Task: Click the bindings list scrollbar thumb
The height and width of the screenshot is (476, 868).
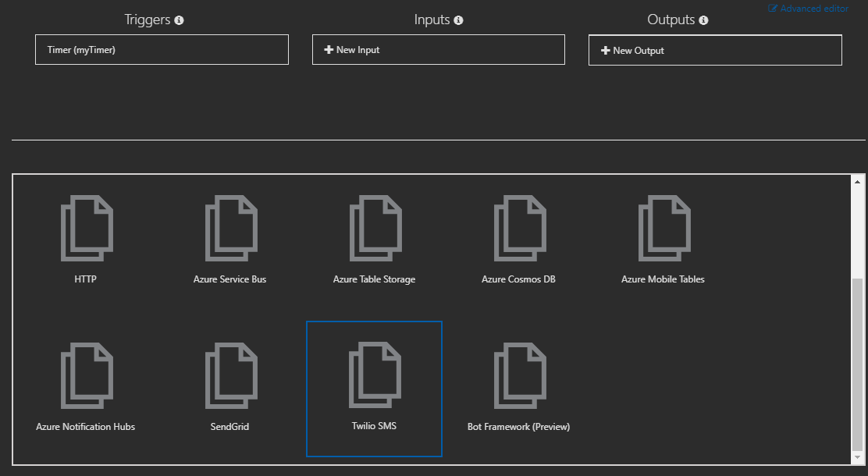Action: (x=858, y=364)
